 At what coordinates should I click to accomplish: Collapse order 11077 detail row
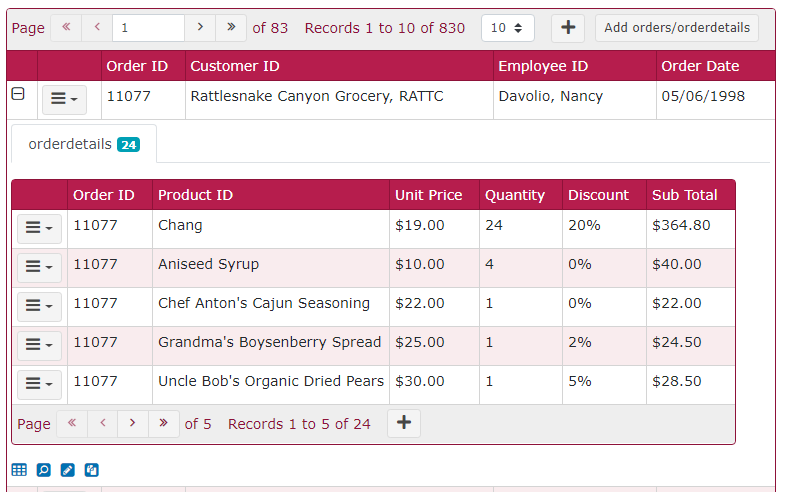click(17, 94)
